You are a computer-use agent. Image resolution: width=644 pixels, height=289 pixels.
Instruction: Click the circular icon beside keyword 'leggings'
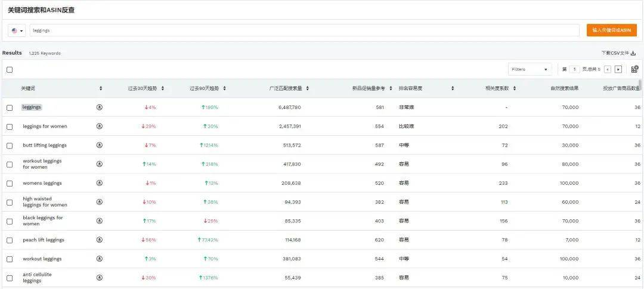click(100, 107)
